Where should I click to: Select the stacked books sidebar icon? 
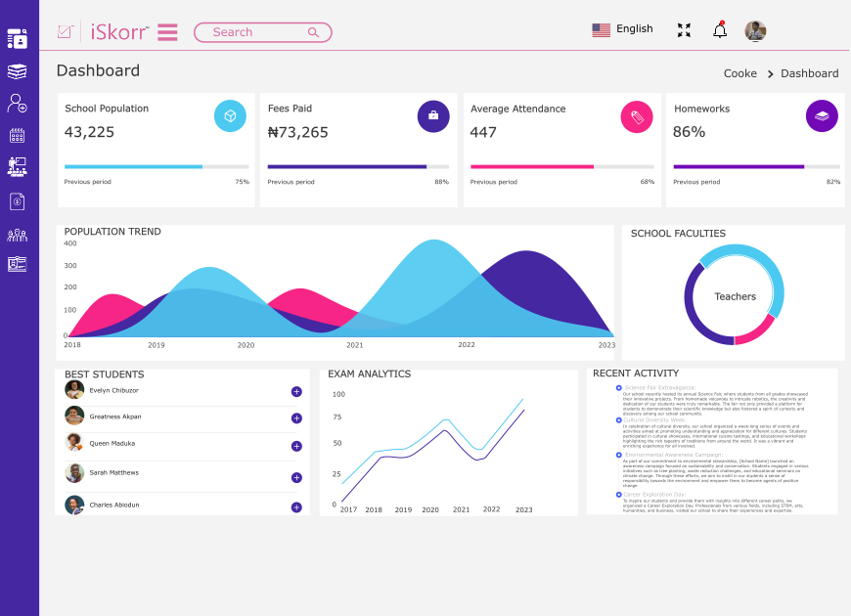(17, 71)
